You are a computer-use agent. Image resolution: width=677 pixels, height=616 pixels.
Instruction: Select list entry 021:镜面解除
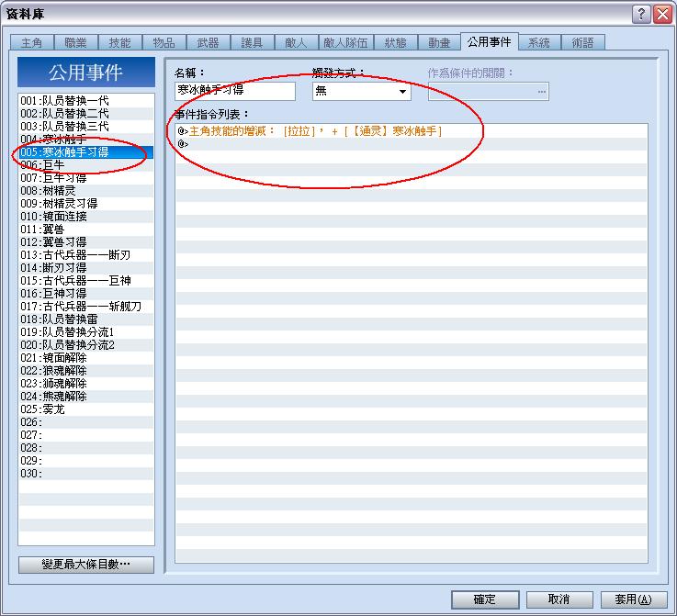[86, 358]
